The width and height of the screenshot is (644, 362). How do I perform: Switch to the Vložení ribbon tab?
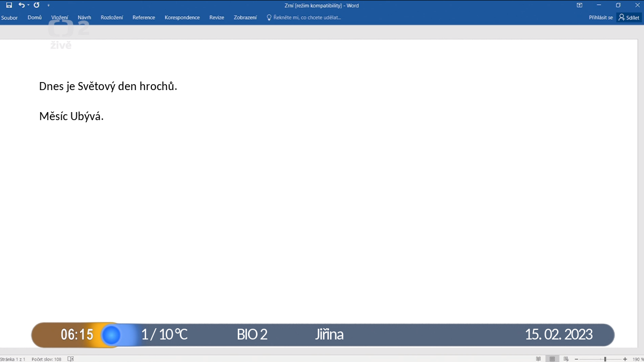tap(60, 18)
